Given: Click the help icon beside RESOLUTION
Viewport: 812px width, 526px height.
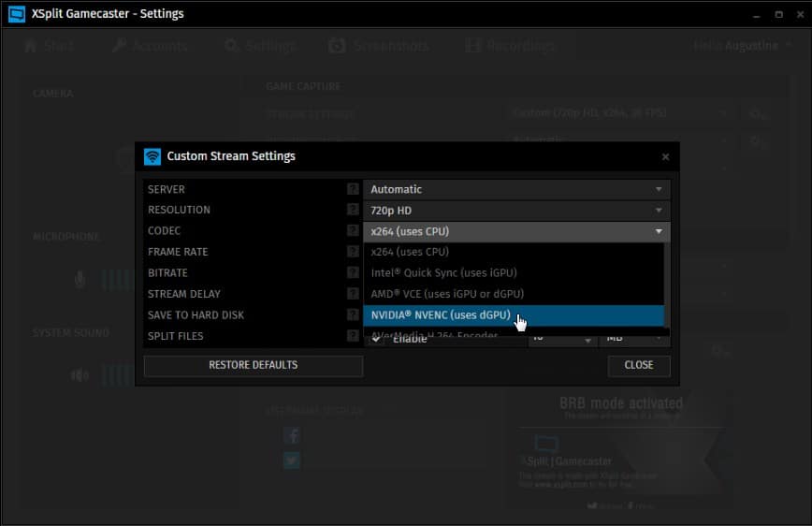Looking at the screenshot, I should pos(353,210).
